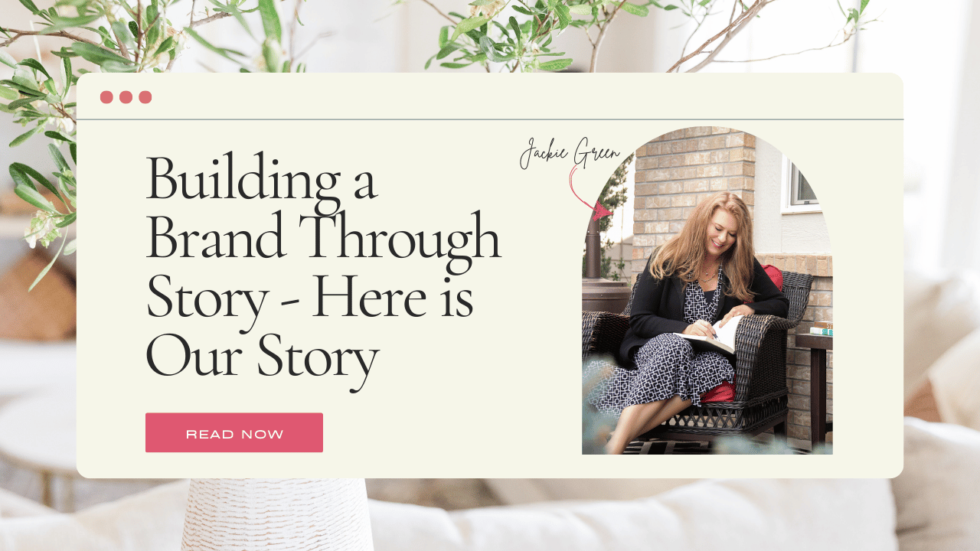Click the third red dot in card header
980x551 pixels.
[x=145, y=97]
